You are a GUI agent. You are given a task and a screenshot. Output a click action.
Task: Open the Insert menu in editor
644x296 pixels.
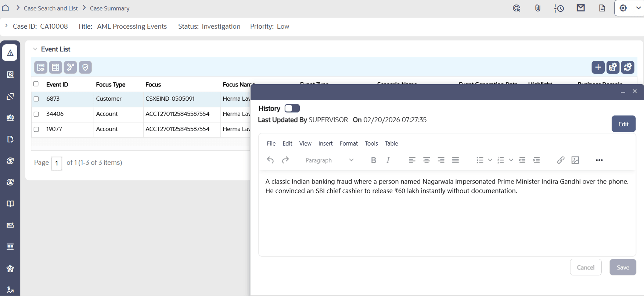[325, 143]
